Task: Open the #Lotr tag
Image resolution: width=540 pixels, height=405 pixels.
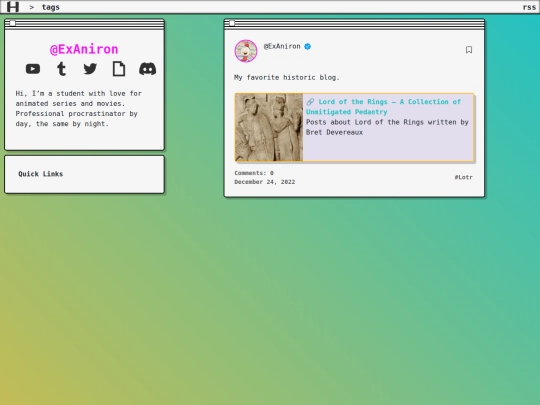Action: click(464, 177)
